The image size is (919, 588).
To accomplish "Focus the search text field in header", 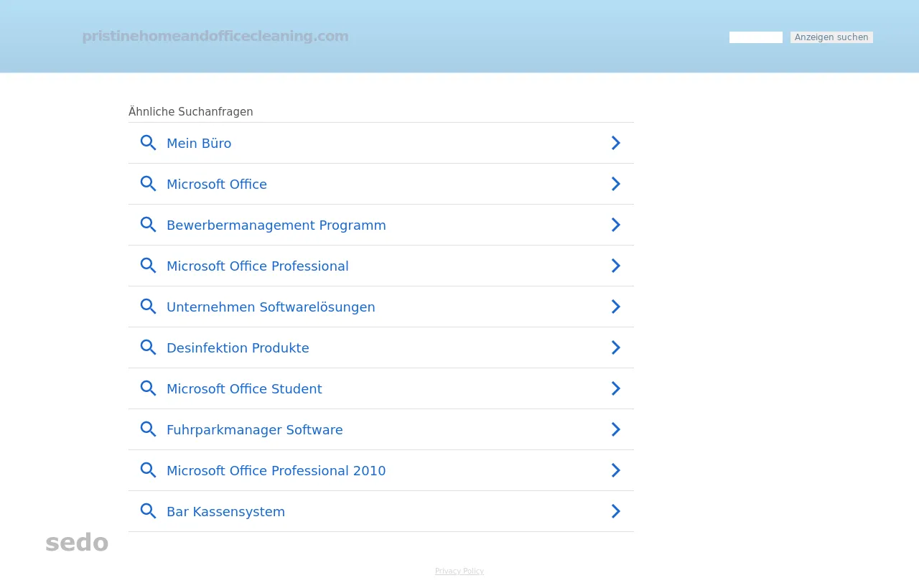I will 756,37.
